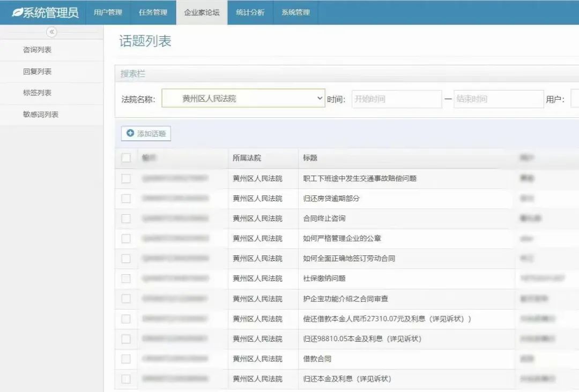579x392 pixels.
Task: Check the row 如何严格管理企业的公章
Action: [126, 239]
